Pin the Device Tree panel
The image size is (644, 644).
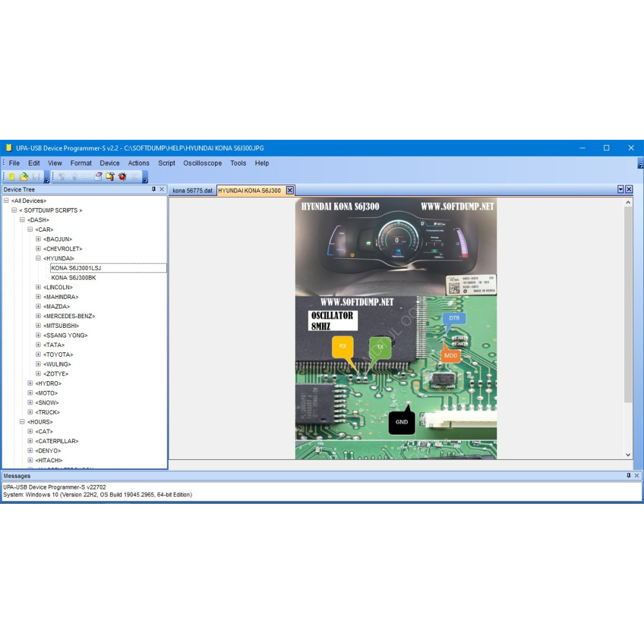click(154, 189)
